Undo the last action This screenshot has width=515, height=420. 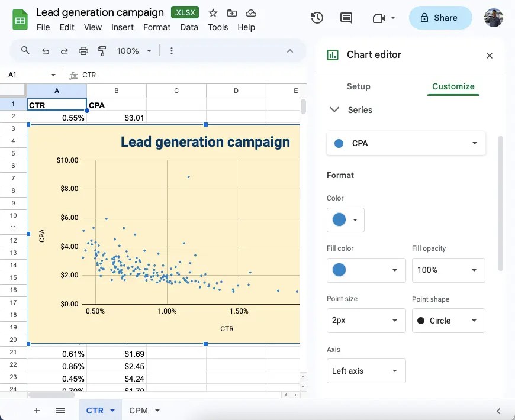[45, 51]
